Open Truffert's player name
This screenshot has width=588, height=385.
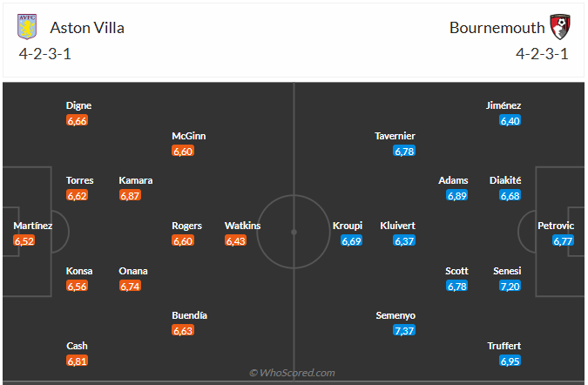505,346
